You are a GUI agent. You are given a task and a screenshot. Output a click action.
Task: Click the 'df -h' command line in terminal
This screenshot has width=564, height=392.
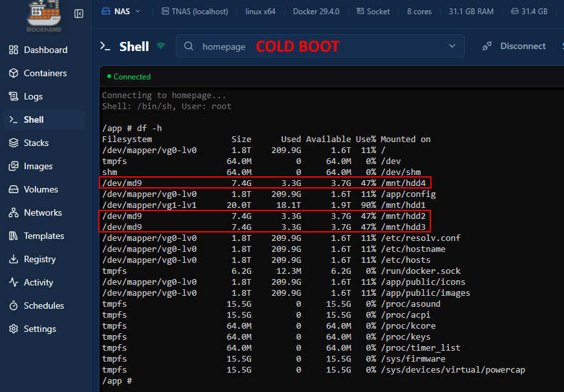[x=132, y=128]
